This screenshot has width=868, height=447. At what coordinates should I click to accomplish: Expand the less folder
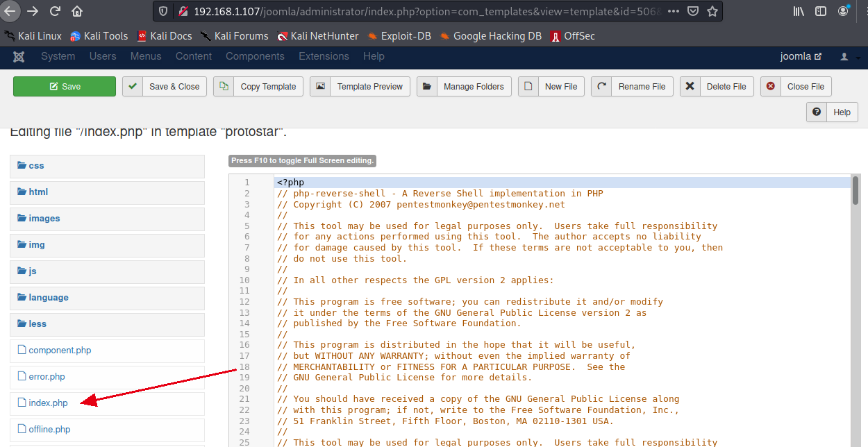107,324
